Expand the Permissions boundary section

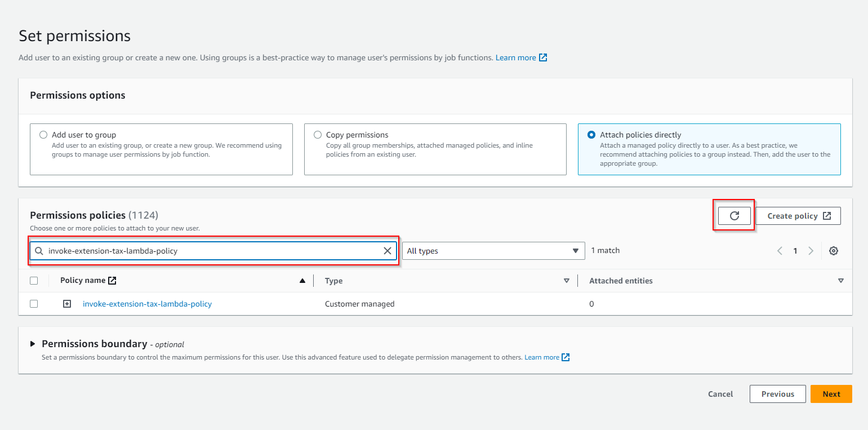tap(33, 344)
